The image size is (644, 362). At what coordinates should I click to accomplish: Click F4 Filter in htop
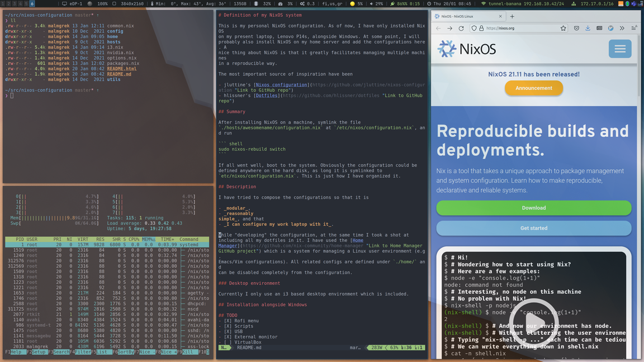coord(80,352)
